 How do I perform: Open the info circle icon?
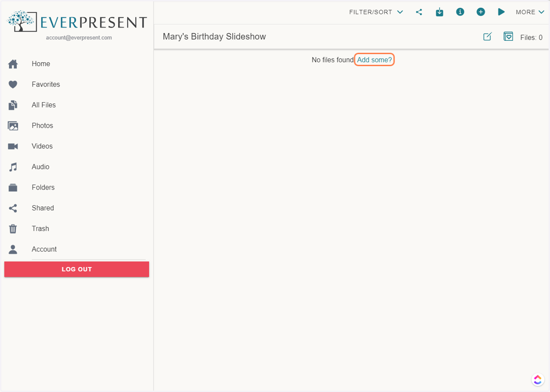coord(460,12)
